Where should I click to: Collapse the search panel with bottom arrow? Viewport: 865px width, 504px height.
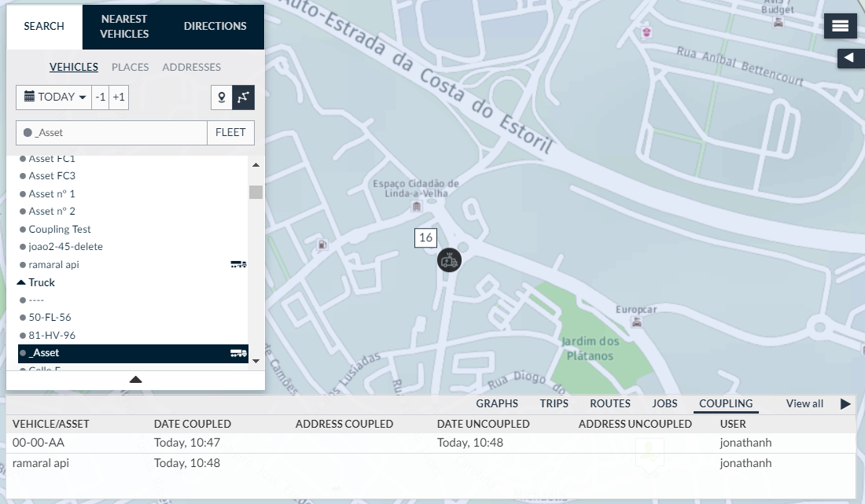(135, 380)
